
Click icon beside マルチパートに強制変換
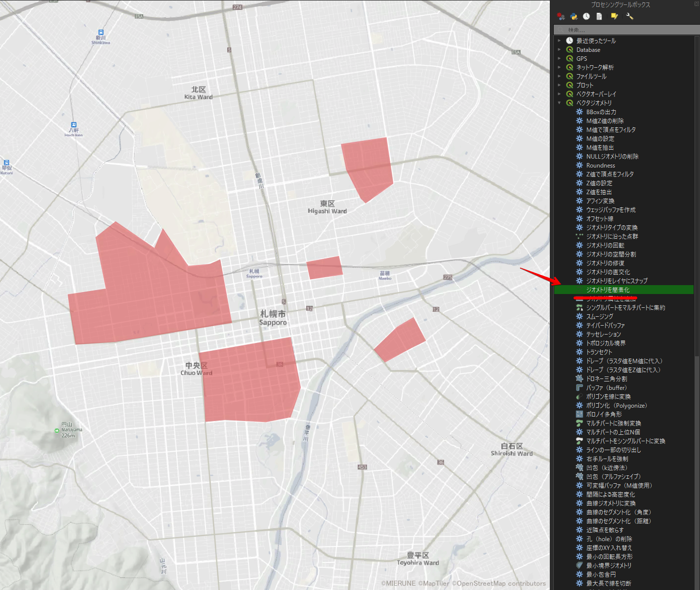[x=579, y=423]
